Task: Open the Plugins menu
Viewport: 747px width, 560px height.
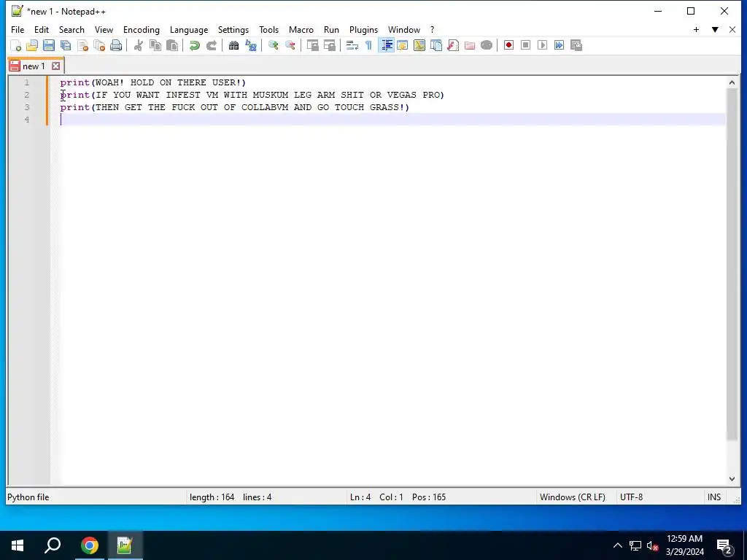Action: [x=363, y=29]
